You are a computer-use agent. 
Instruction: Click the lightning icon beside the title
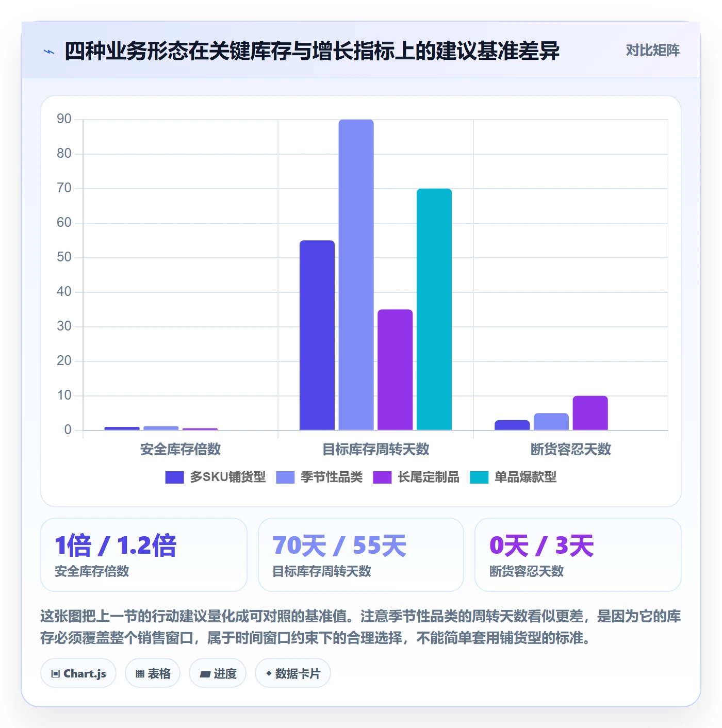[x=49, y=52]
